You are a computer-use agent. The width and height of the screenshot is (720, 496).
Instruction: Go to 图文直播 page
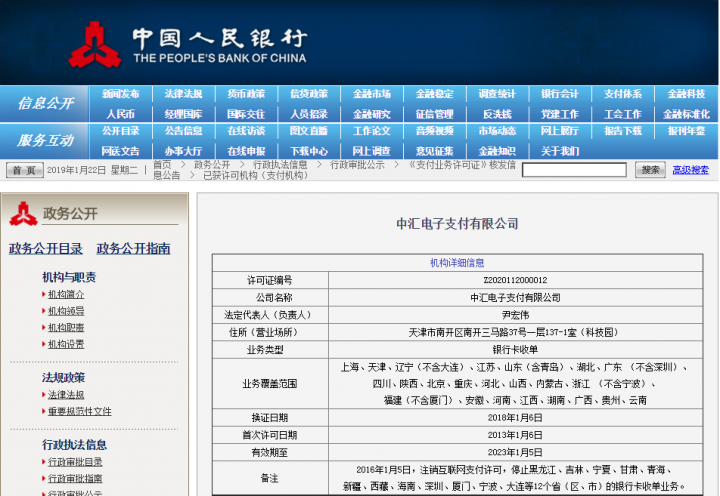click(x=309, y=131)
